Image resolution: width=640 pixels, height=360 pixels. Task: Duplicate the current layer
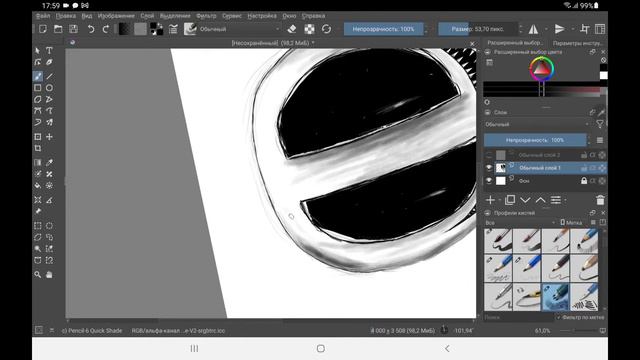coord(509,200)
